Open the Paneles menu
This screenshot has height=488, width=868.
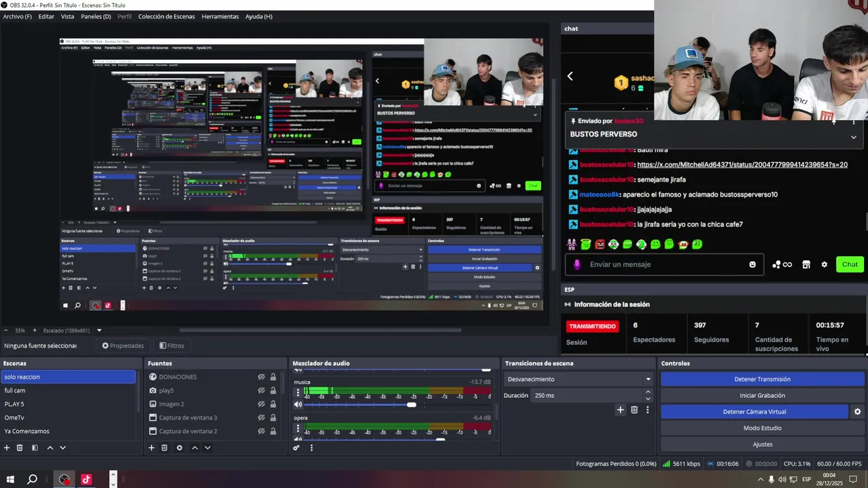(96, 16)
